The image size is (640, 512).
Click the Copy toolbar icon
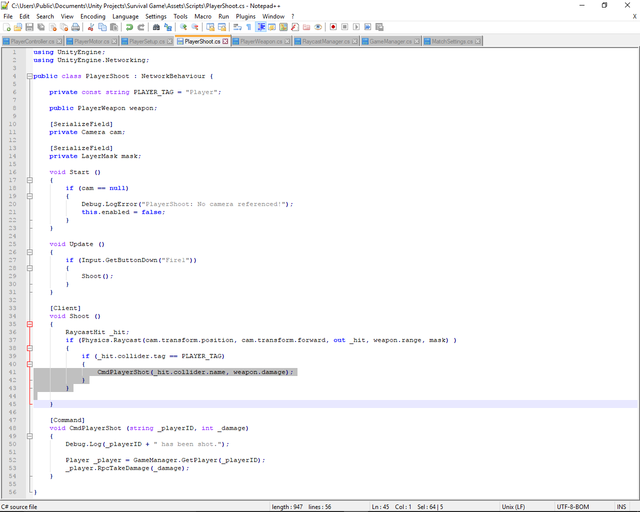[102, 27]
